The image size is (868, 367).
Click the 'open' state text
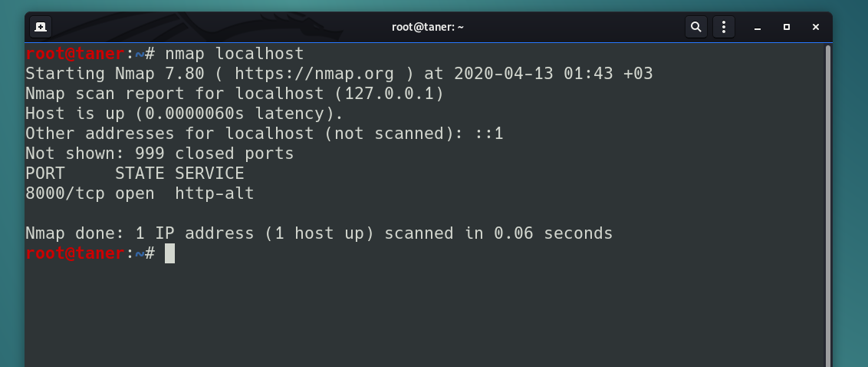134,193
